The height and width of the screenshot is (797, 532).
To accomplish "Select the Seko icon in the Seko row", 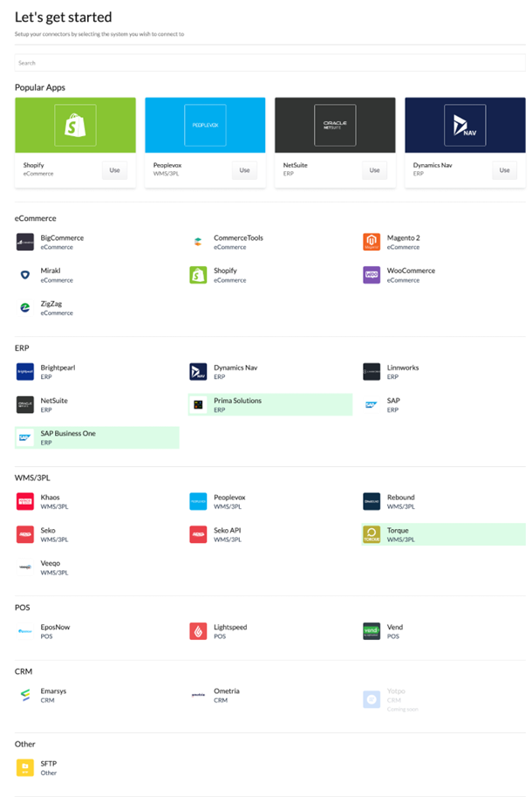I will click(25, 534).
